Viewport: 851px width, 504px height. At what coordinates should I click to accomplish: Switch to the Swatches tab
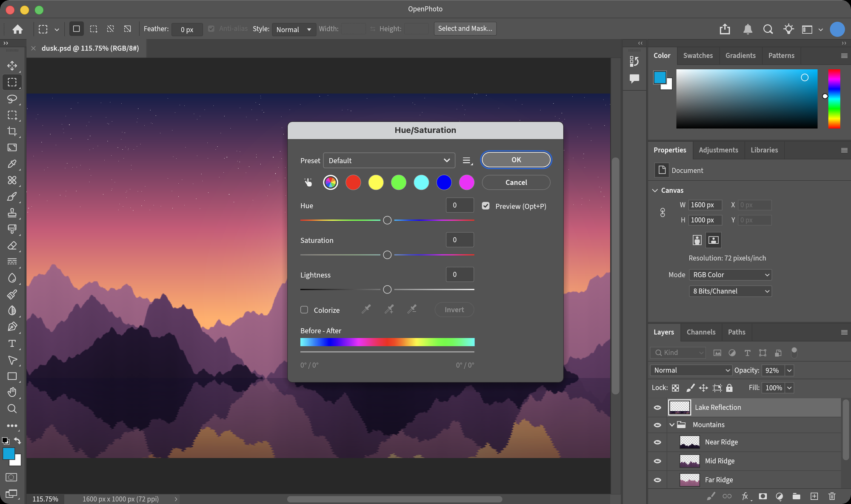point(698,55)
